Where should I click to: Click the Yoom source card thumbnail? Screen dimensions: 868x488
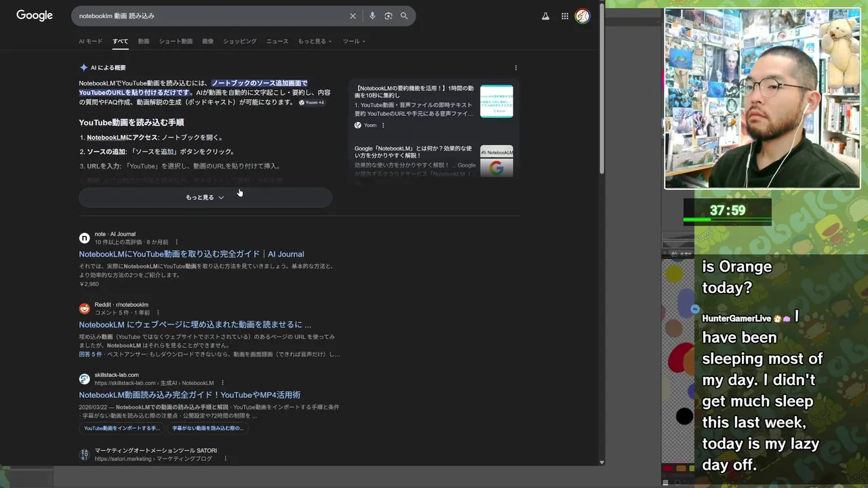pyautogui.click(x=496, y=101)
